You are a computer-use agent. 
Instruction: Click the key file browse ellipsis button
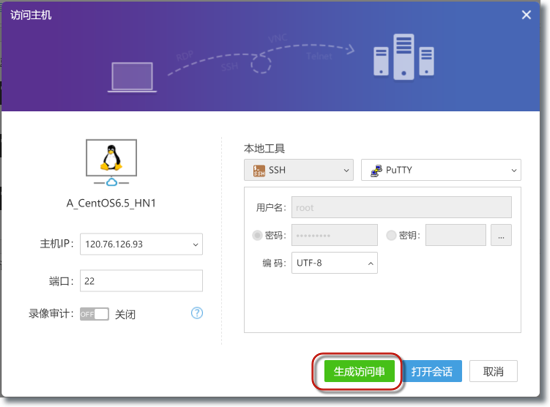501,235
